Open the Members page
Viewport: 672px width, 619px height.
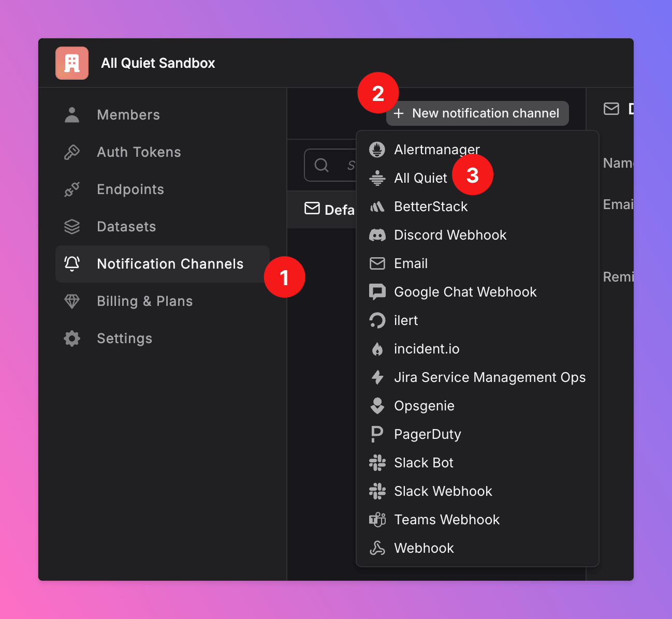[163, 115]
